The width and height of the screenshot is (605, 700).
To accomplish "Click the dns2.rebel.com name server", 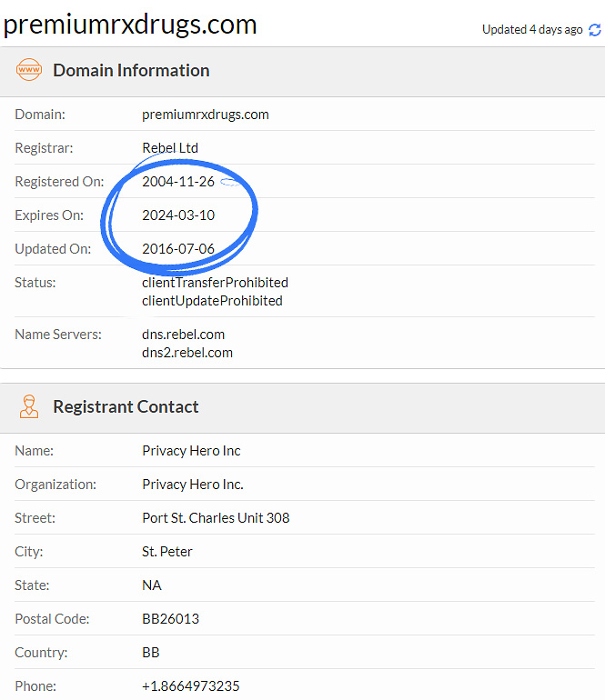I will [187, 353].
